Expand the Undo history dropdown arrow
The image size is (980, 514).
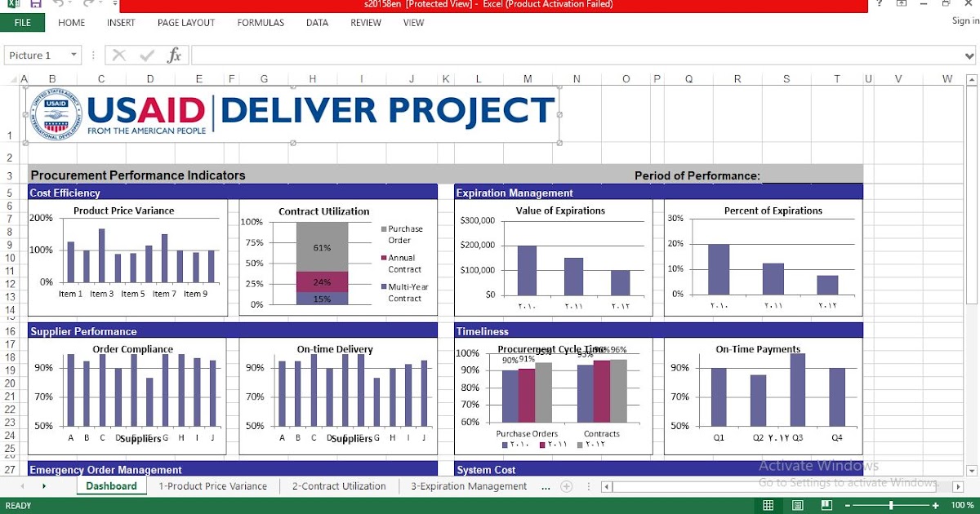click(70, 3)
